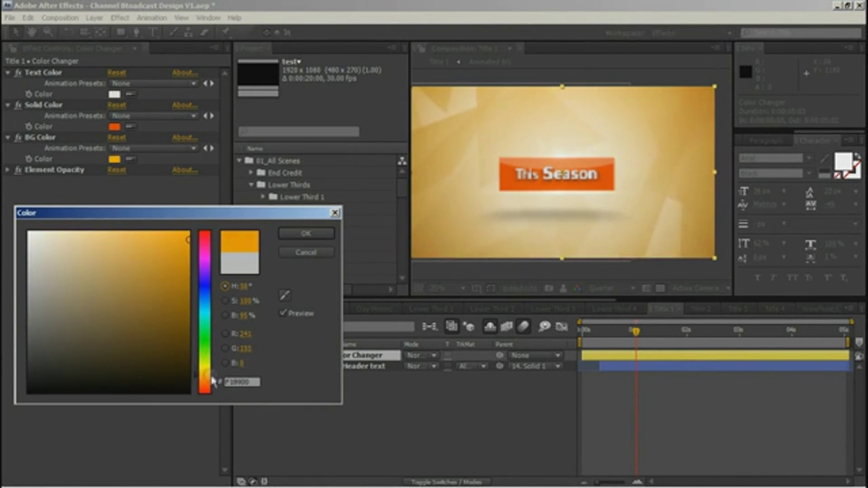Open the Effect menu
This screenshot has height=488, width=868.
coord(119,18)
